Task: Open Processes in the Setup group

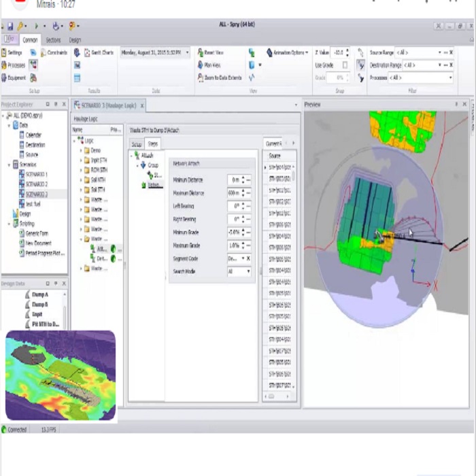Action: (x=14, y=65)
